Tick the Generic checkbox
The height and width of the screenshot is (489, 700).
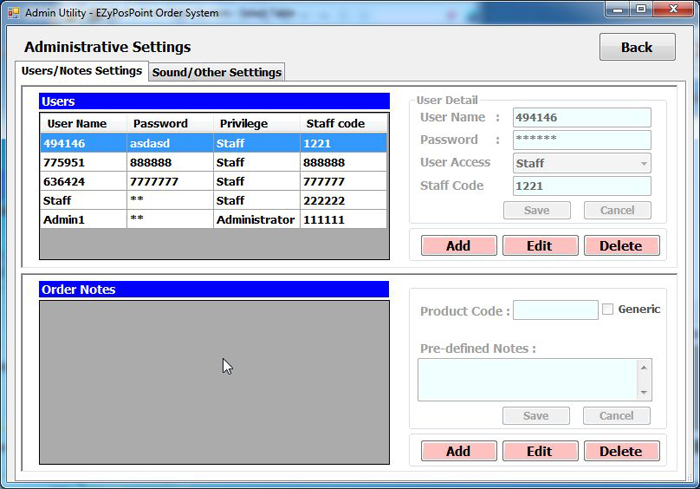pyautogui.click(x=608, y=309)
